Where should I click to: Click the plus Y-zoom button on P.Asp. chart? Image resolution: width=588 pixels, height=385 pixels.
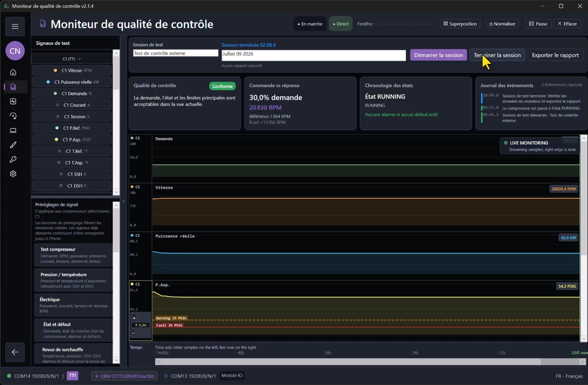(x=134, y=318)
